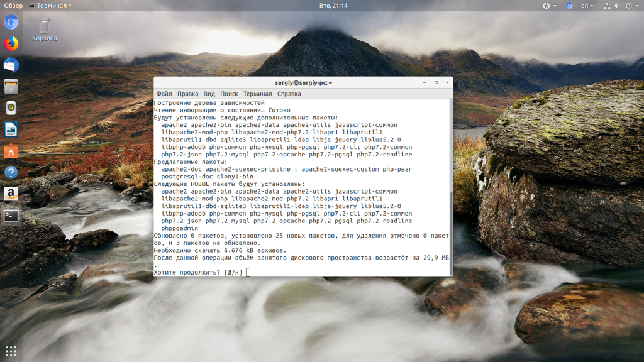The height and width of the screenshot is (362, 644).
Task: Click the cursor after the Хотите продолжить? prompt
Action: coord(248,273)
